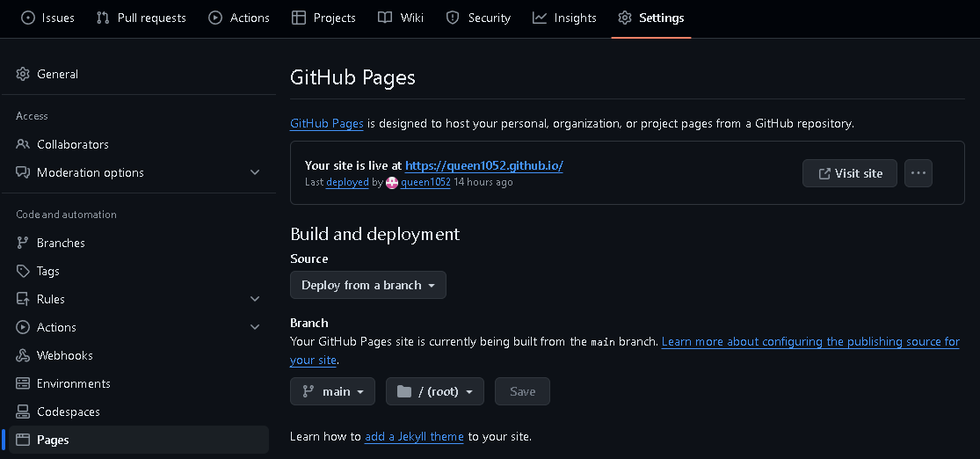Click the Webhooks icon in sidebar

pyautogui.click(x=23, y=355)
